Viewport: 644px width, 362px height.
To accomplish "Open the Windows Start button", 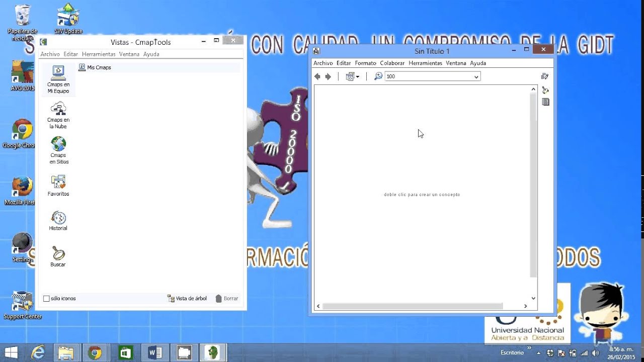I will [11, 352].
